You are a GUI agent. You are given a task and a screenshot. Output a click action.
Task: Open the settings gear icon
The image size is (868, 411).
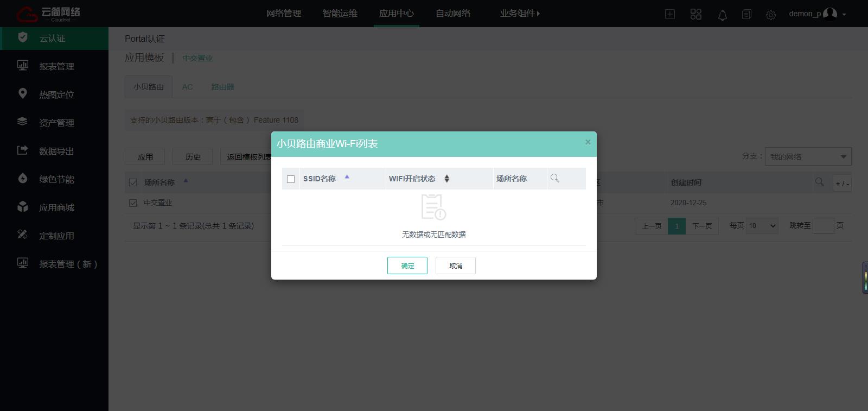coord(771,15)
